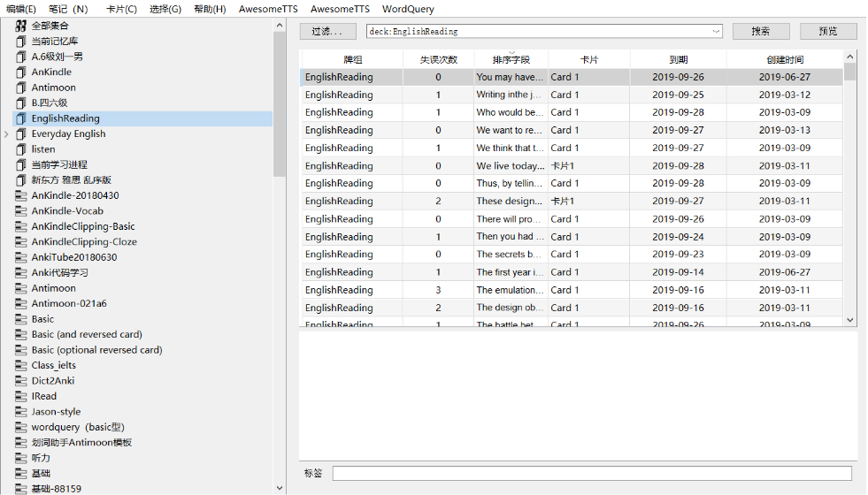Click note type icon beside AnkiTube20180630
Screen dimensions: 868x495
point(21,257)
